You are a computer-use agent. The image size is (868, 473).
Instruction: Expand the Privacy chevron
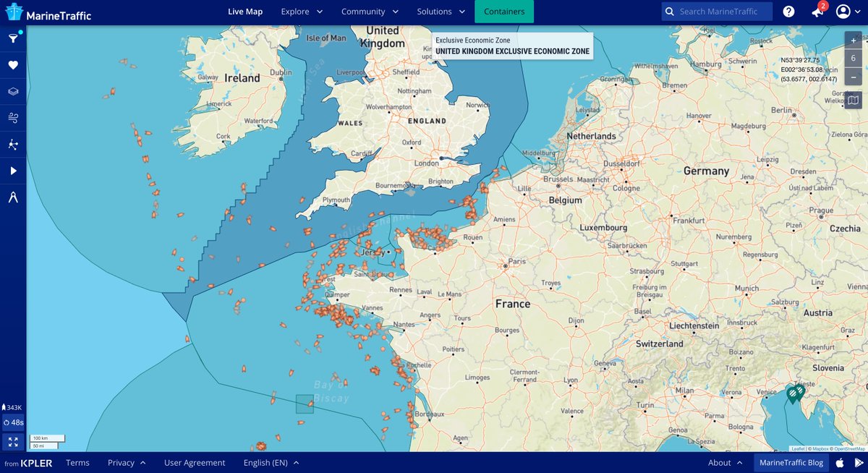[x=142, y=463]
